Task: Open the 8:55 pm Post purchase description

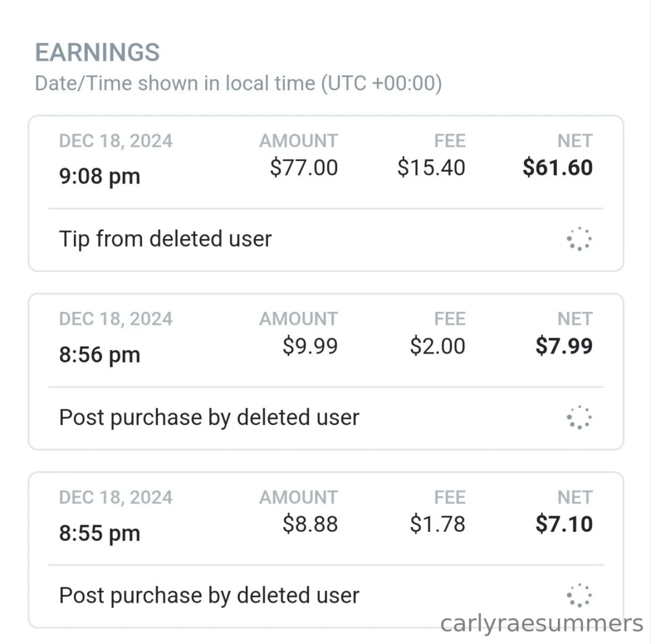Action: tap(209, 596)
